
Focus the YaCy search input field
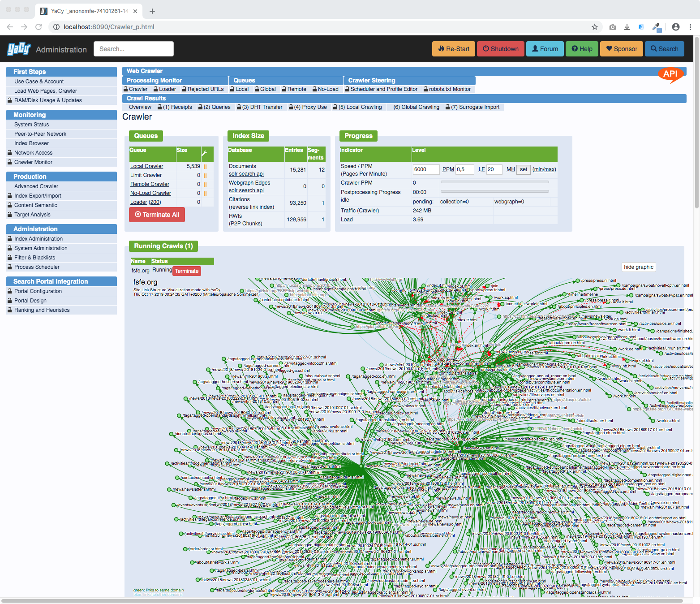133,49
